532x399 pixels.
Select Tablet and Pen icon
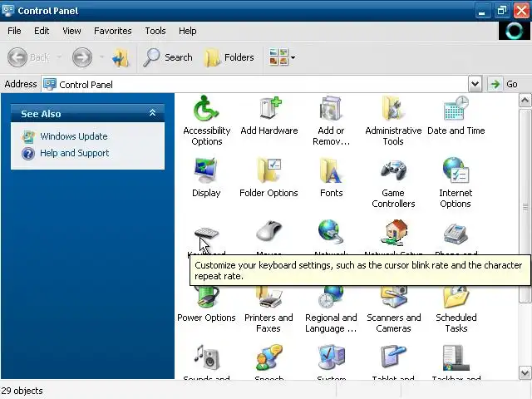coord(393,357)
